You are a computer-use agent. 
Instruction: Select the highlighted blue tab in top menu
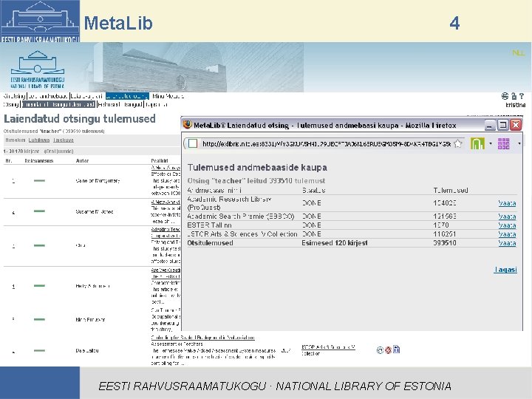[127, 96]
